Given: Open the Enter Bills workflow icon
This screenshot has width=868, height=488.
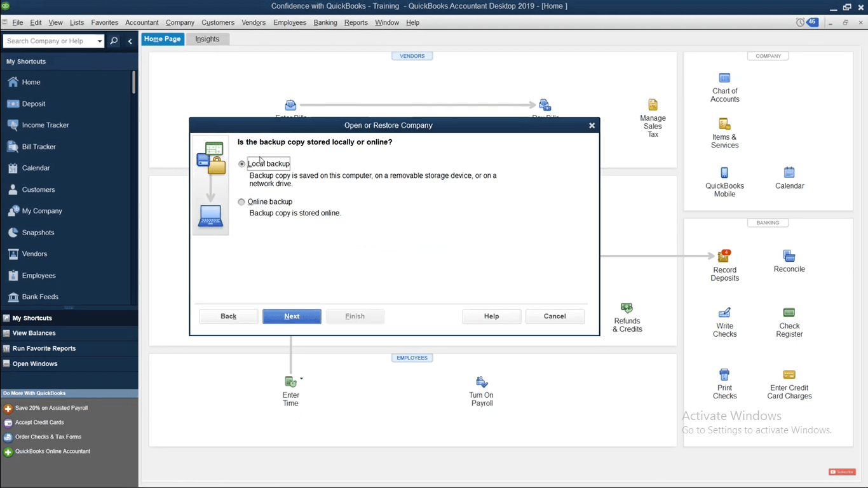Looking at the screenshot, I should coord(290,105).
